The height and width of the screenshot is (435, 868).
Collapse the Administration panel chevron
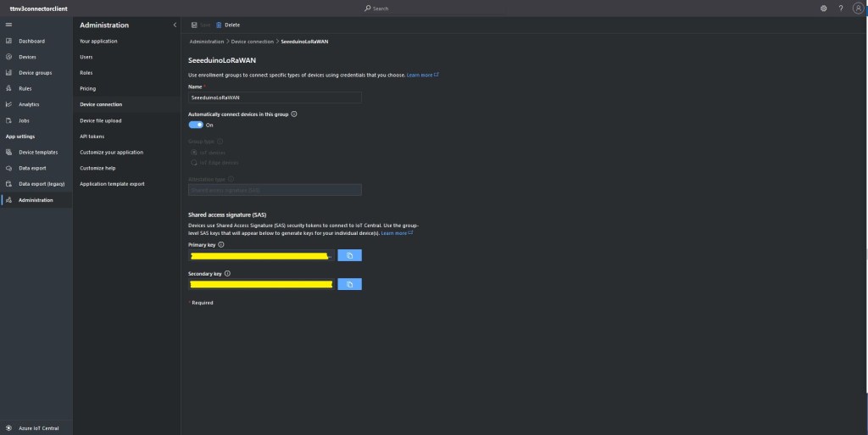(175, 25)
